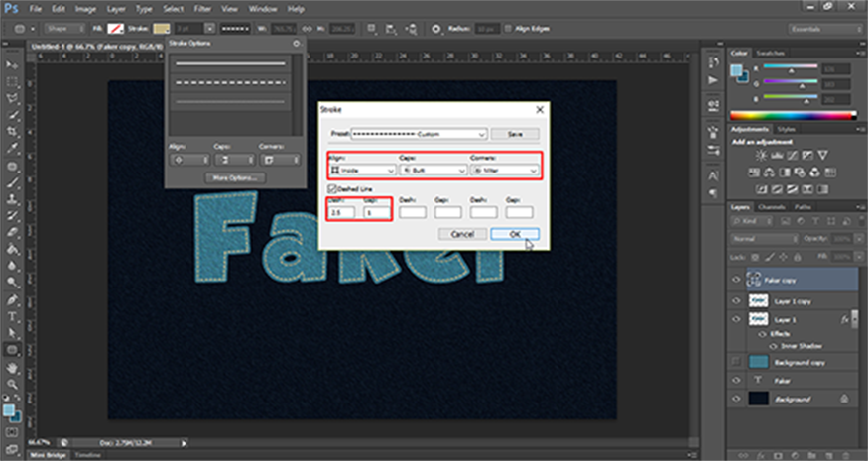This screenshot has width=868, height=461.
Task: Select the Rounded Rectangle shape tool
Action: 13,350
